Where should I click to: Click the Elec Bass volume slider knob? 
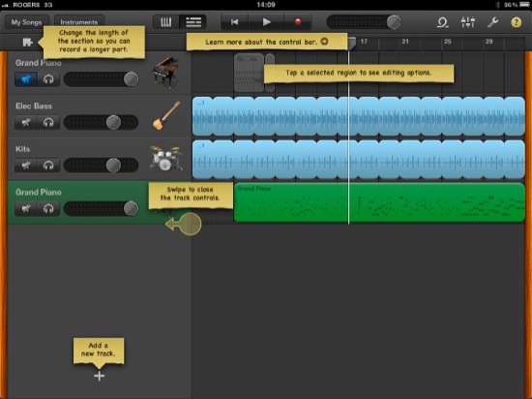coord(113,122)
